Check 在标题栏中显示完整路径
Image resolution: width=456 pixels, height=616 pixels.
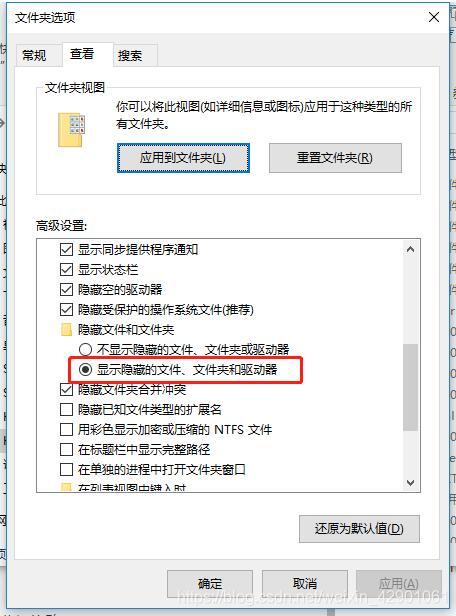66,449
